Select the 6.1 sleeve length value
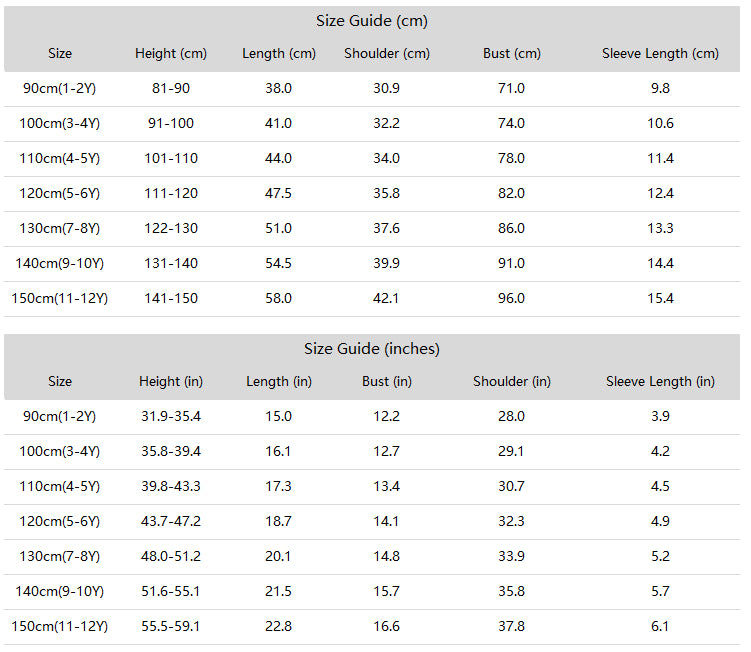751x652 pixels. click(x=660, y=626)
